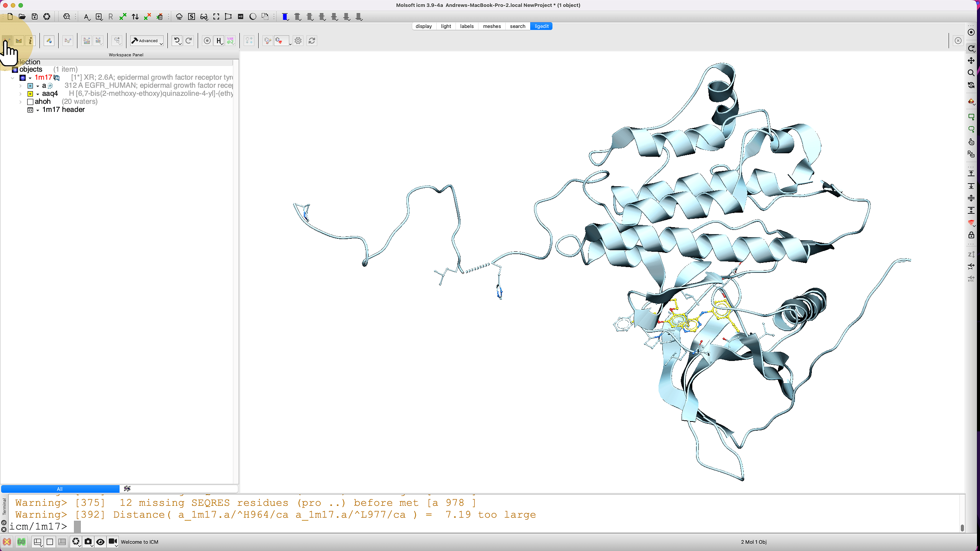Click the fog cloud icon in top toolbar
Screen dimensions: 980x551
click(x=179, y=16)
